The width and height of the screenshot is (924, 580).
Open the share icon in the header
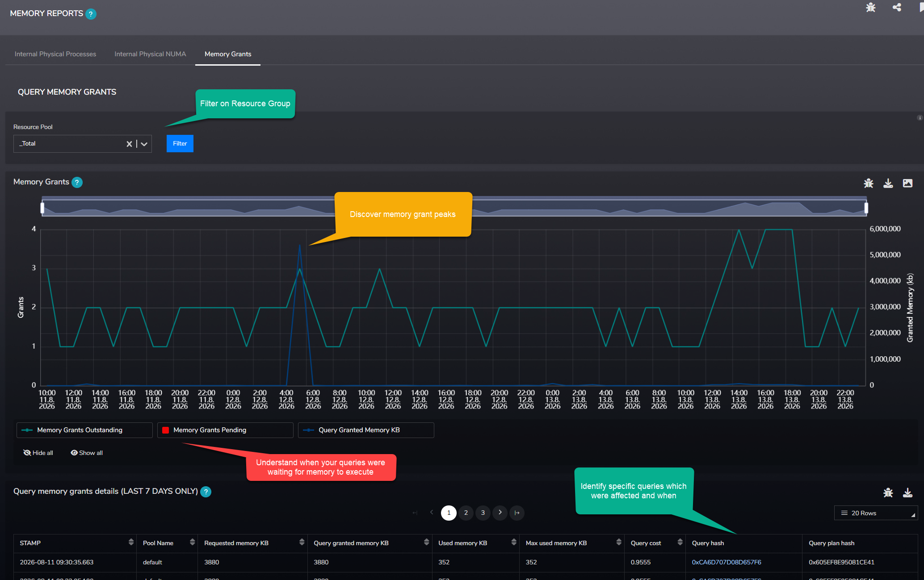tap(897, 7)
